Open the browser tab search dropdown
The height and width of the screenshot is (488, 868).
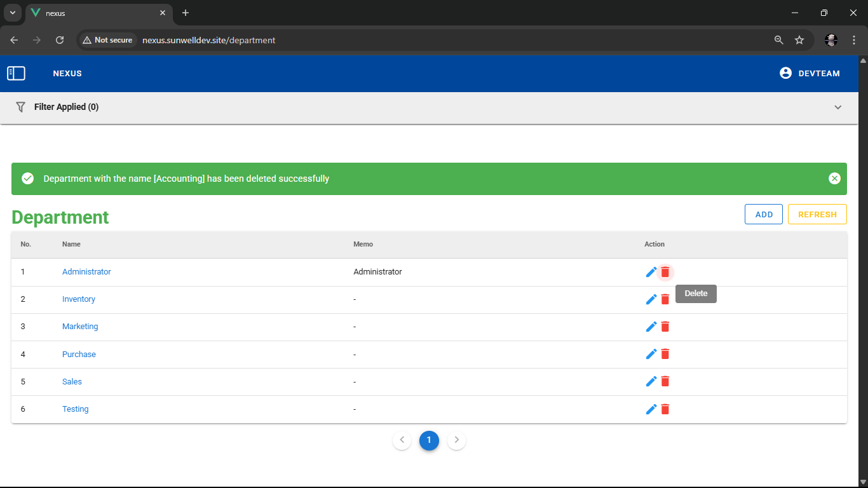tap(12, 13)
